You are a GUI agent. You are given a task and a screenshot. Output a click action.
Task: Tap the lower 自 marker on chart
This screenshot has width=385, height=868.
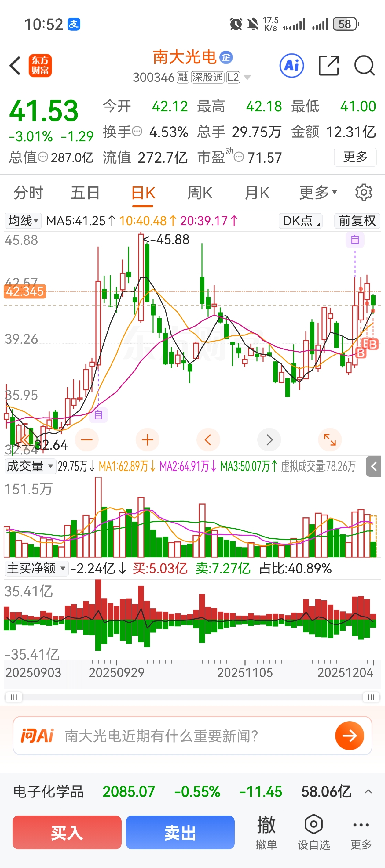coord(98,414)
